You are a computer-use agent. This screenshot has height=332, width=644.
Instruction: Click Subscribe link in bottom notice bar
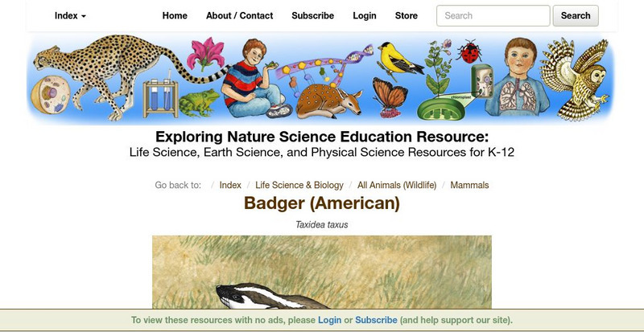pyautogui.click(x=376, y=320)
